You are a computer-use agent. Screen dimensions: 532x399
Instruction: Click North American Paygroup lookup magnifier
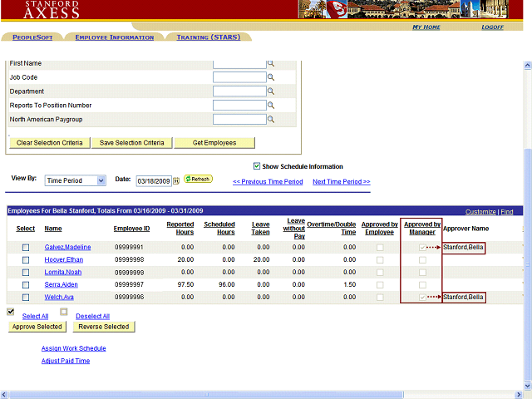tap(270, 120)
